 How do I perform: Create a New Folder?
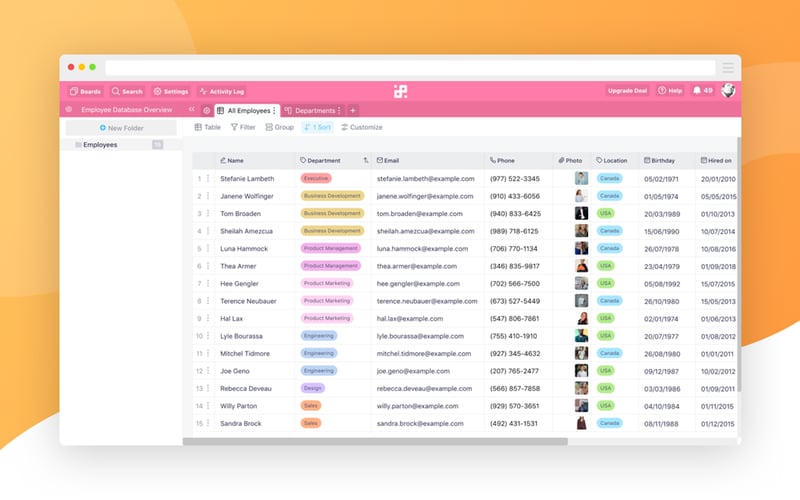click(x=121, y=128)
